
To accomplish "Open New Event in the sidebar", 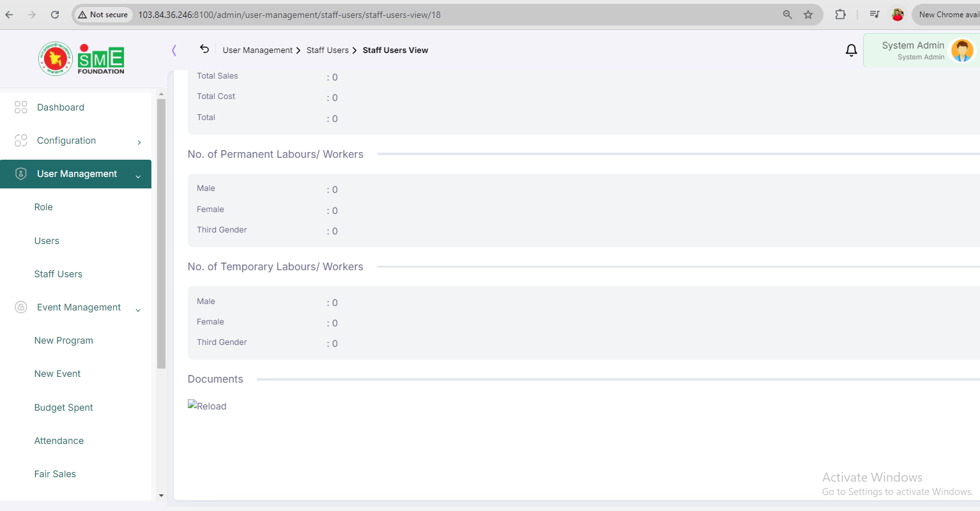I will point(57,374).
